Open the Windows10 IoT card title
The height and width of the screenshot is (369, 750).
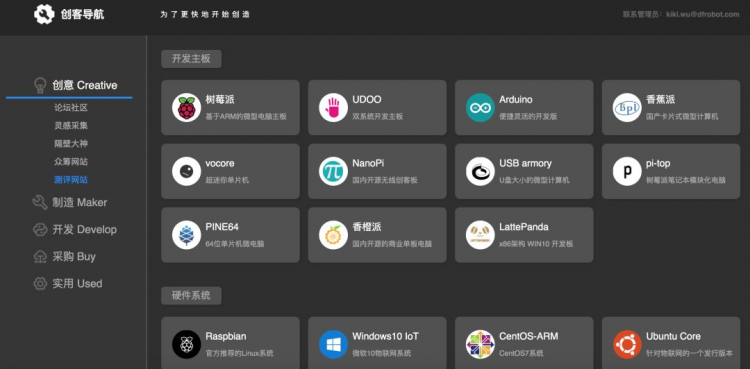tap(386, 336)
